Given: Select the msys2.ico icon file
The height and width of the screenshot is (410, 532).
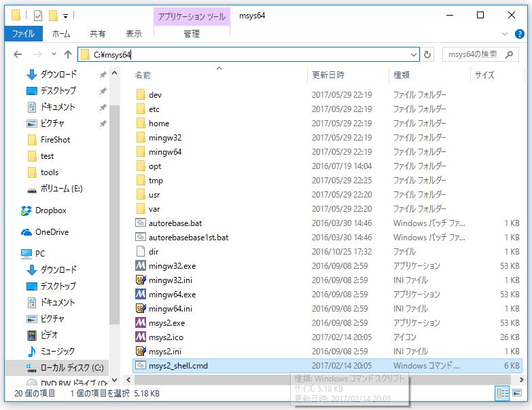Looking at the screenshot, I should point(141,337).
